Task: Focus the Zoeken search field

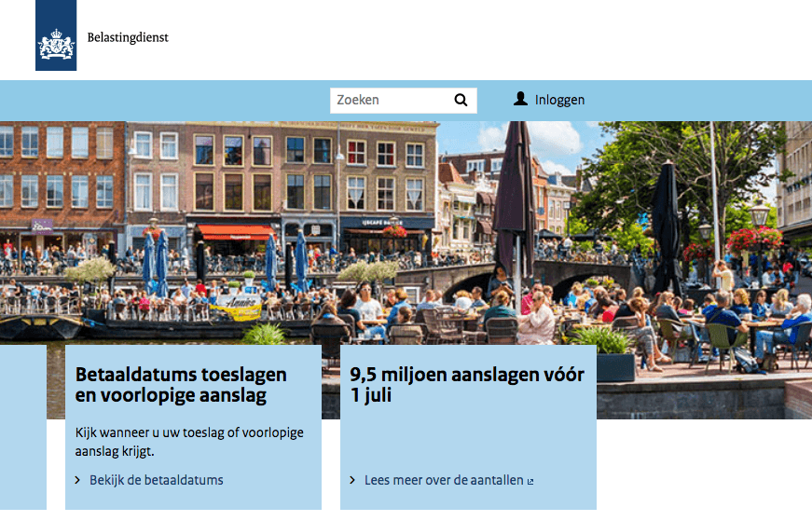Action: (x=404, y=101)
